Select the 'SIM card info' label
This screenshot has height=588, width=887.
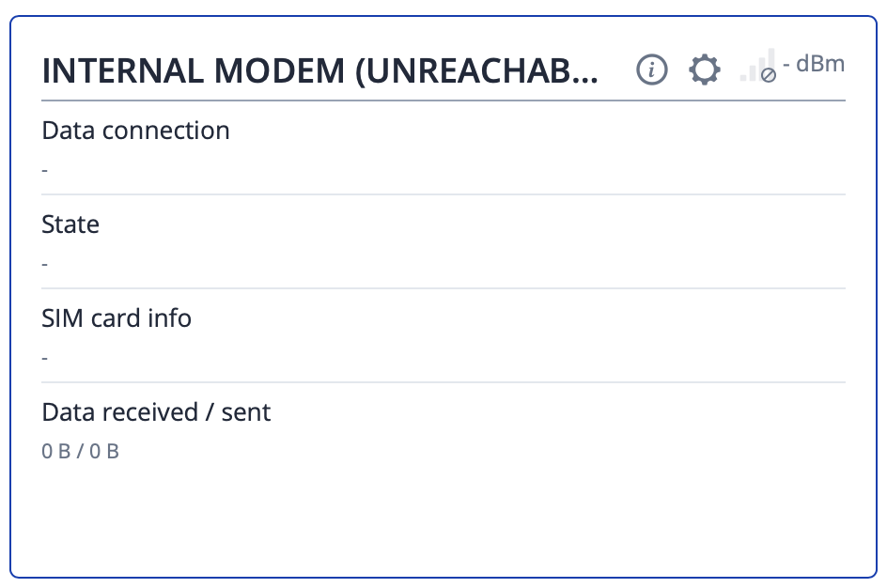(x=117, y=318)
